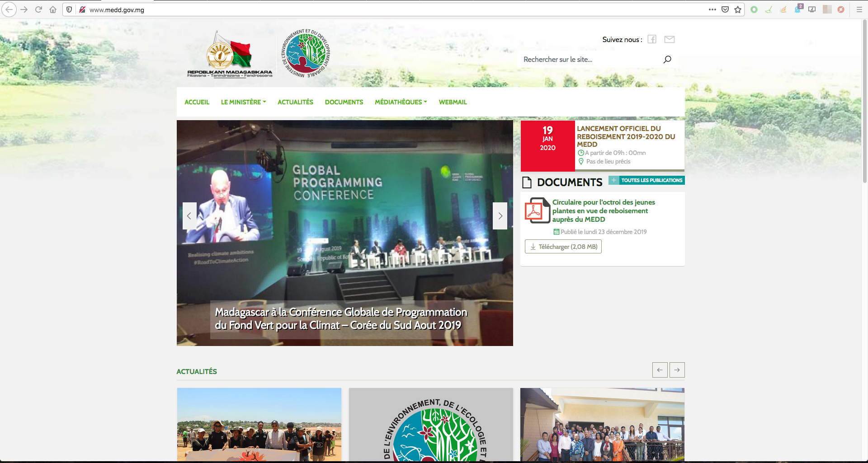Click the browser reload button
The image size is (868, 463).
tap(38, 9)
